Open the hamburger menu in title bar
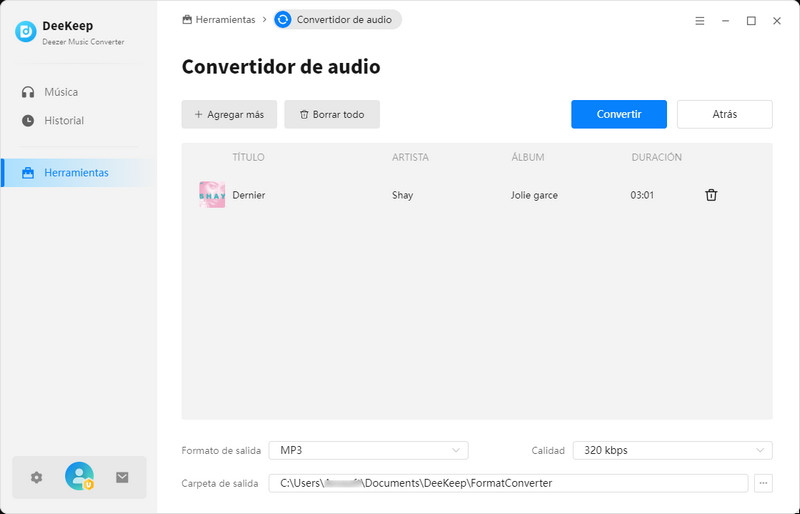800x514 pixels. coord(699,21)
